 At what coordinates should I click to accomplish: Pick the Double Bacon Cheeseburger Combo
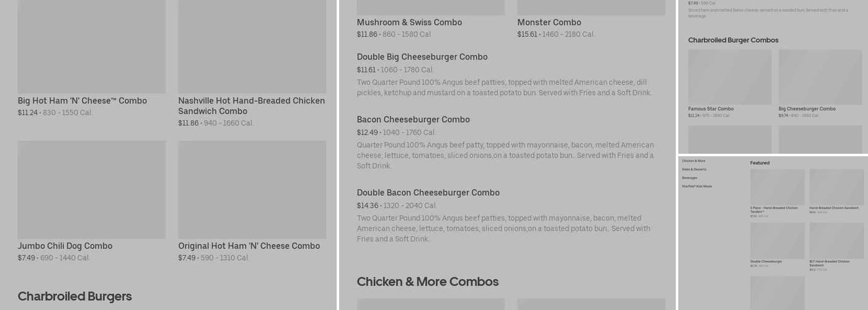[428, 193]
